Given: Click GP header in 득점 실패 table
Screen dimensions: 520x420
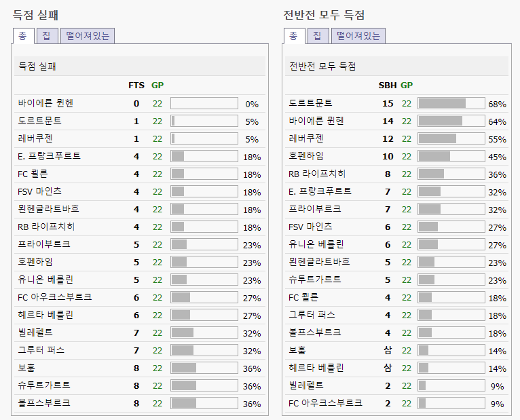Looking at the screenshot, I should (x=157, y=85).
